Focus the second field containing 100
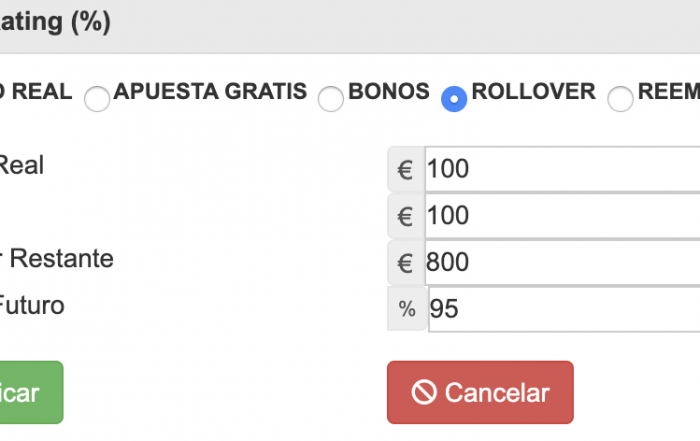 [x=562, y=216]
